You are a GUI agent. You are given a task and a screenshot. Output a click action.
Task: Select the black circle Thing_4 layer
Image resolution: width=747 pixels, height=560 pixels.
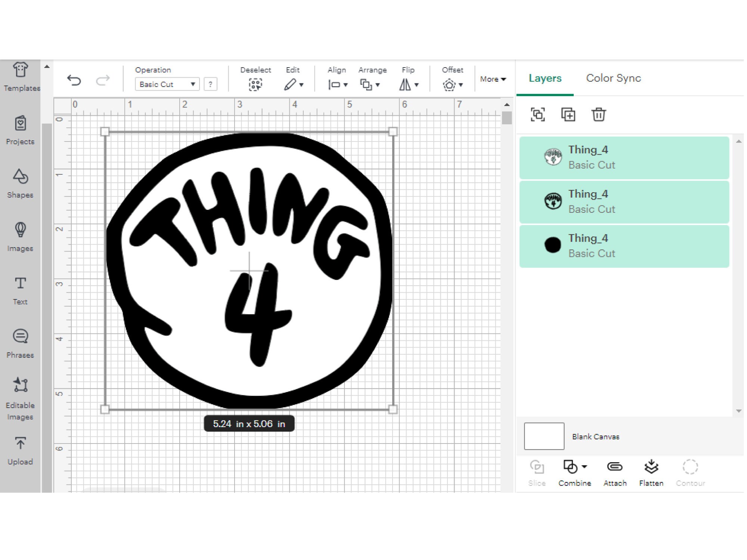point(624,245)
